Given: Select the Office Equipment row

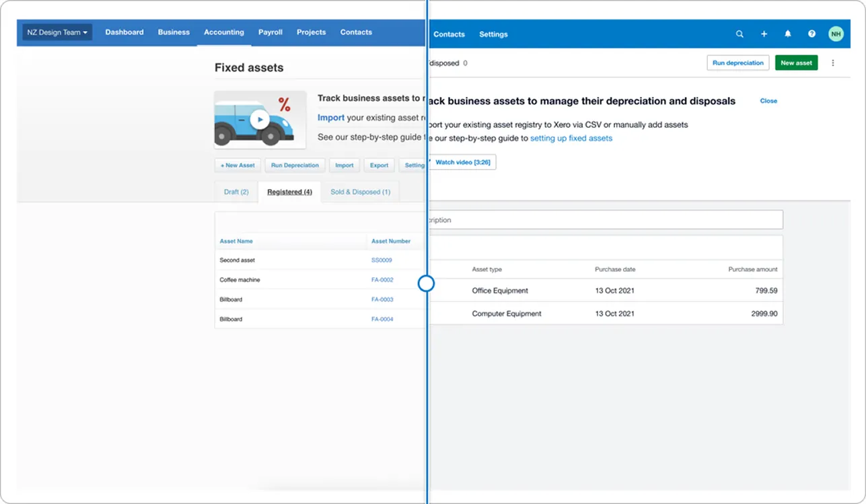Looking at the screenshot, I should (x=606, y=291).
